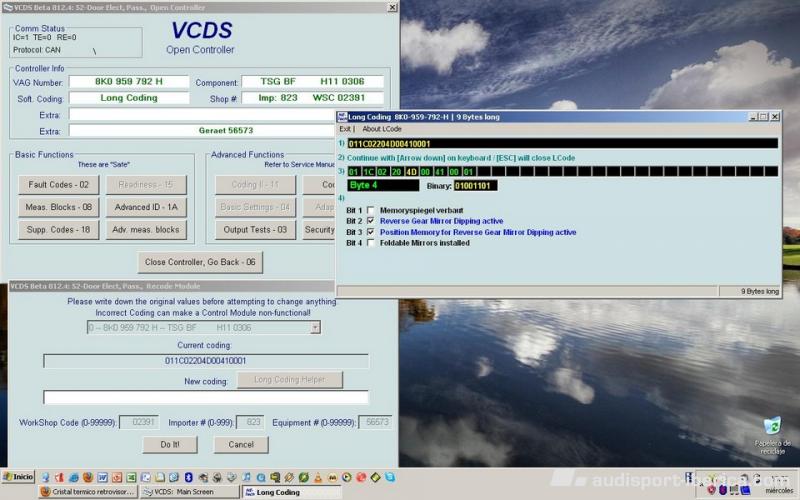
Task: Click the long coding hex string field
Action: click(x=562, y=143)
